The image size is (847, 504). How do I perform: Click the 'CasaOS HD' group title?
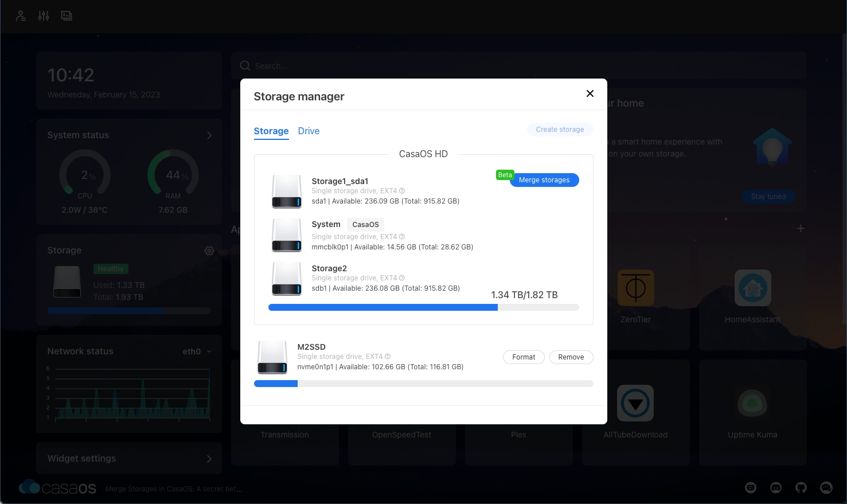tap(423, 154)
